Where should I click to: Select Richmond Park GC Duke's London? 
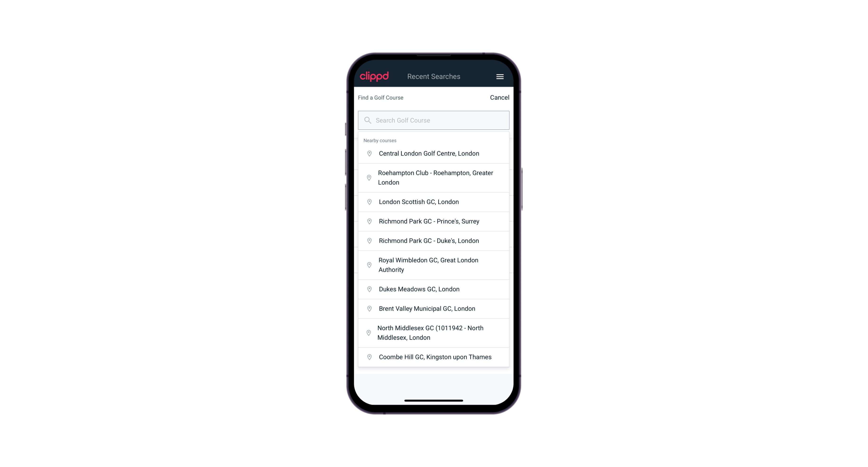tap(434, 240)
